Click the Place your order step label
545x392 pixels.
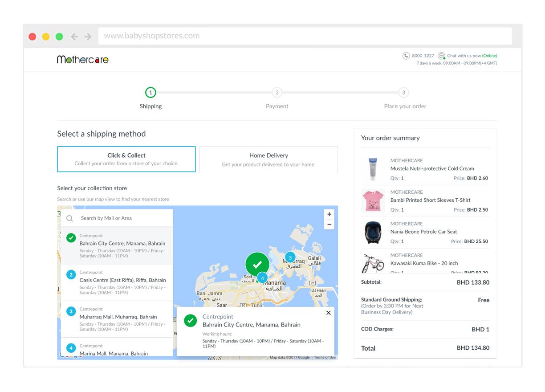tap(405, 106)
